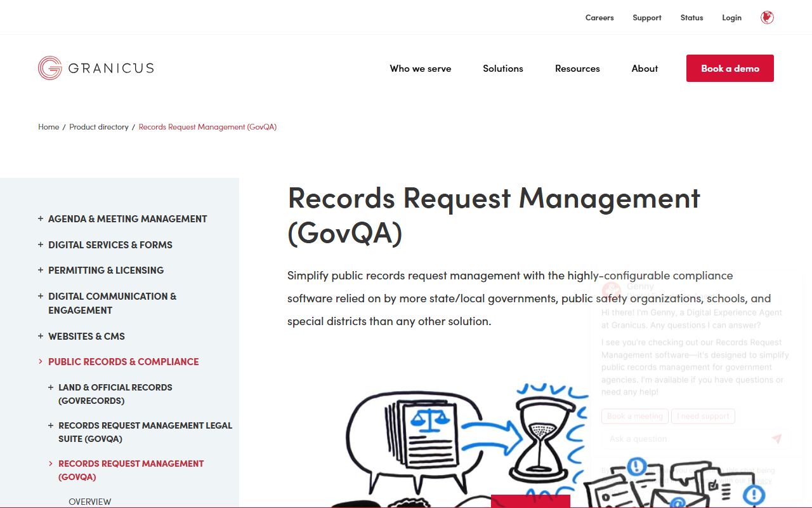Open Product directory breadcrumb
Image resolution: width=812 pixels, height=508 pixels.
click(x=99, y=127)
